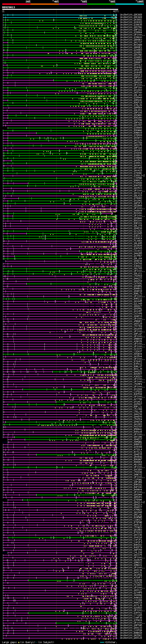
Task: Open hit UniRef100_Q9SK35
Action: point(131,70)
